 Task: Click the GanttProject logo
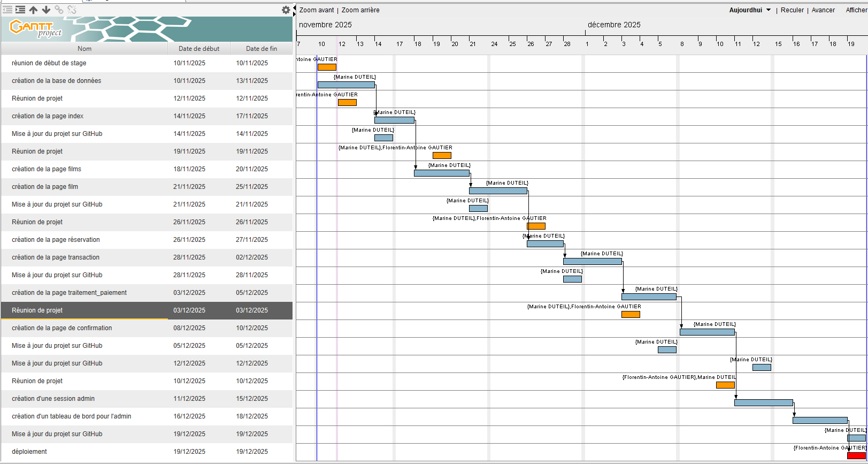pyautogui.click(x=36, y=29)
